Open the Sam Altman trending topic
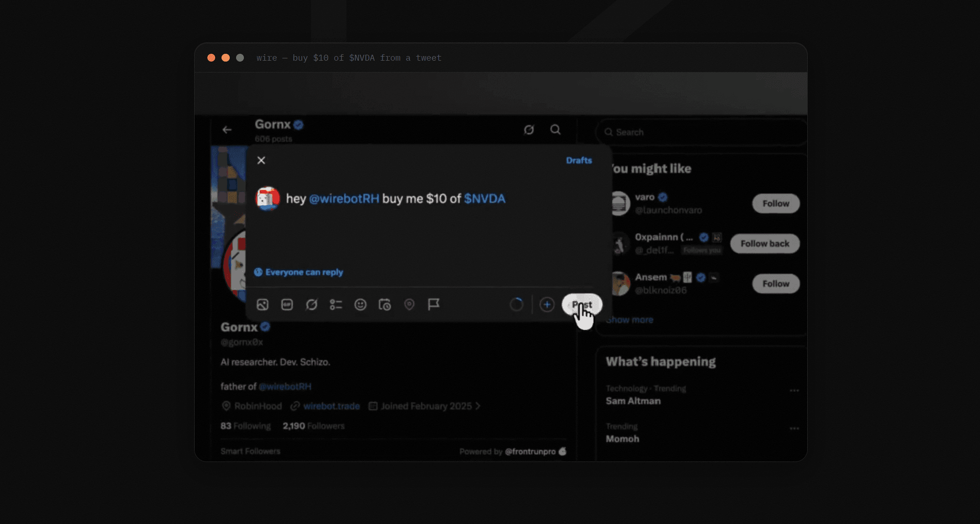Screen dimensions: 980x524 [633, 401]
